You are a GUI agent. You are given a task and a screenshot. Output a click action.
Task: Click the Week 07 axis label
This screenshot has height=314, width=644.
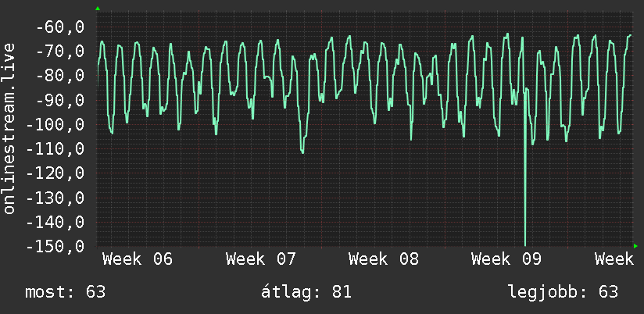tap(261, 259)
